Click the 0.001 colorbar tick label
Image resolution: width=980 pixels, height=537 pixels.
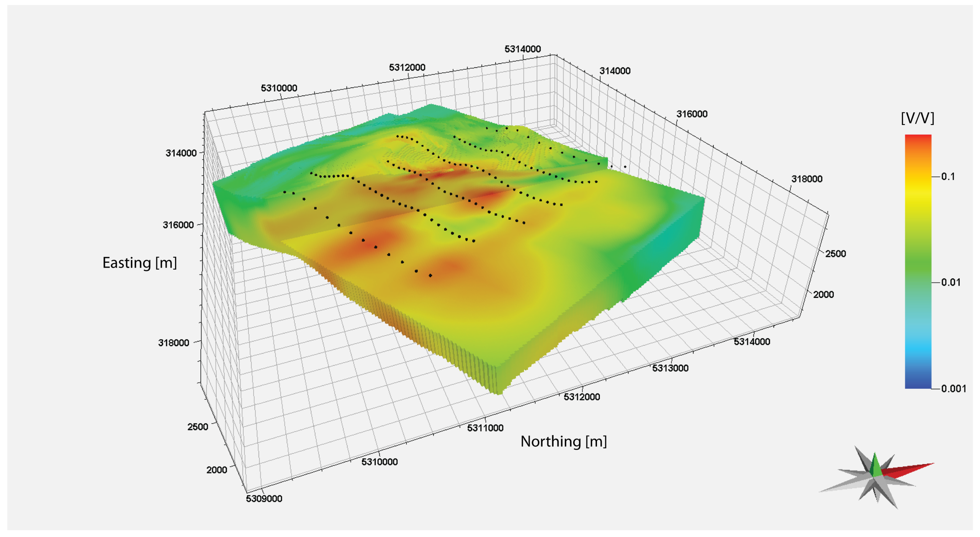[x=953, y=389]
